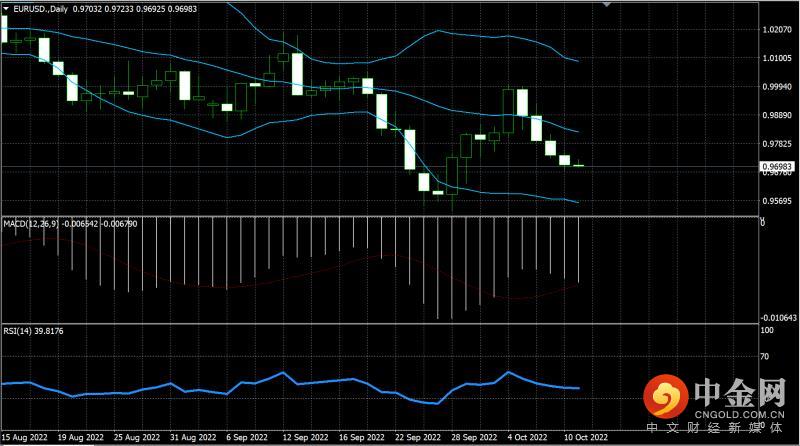Viewport: 800px width, 446px height.
Task: Click the highlighted current price tag 0.96983
Action: pyautogui.click(x=777, y=166)
